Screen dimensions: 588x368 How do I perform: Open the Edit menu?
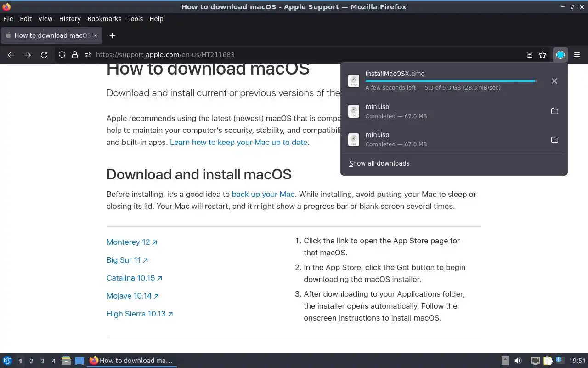(x=26, y=19)
